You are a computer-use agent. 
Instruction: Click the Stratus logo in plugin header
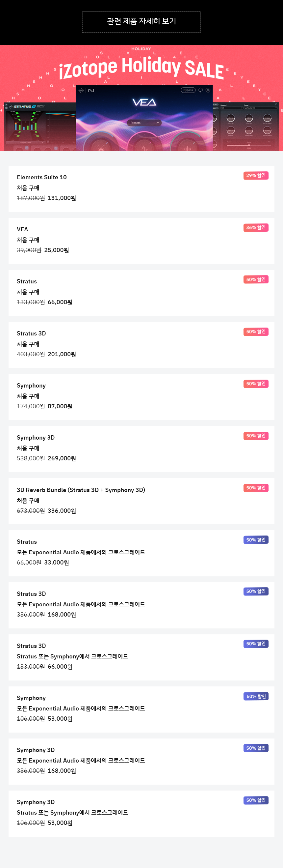(24, 106)
